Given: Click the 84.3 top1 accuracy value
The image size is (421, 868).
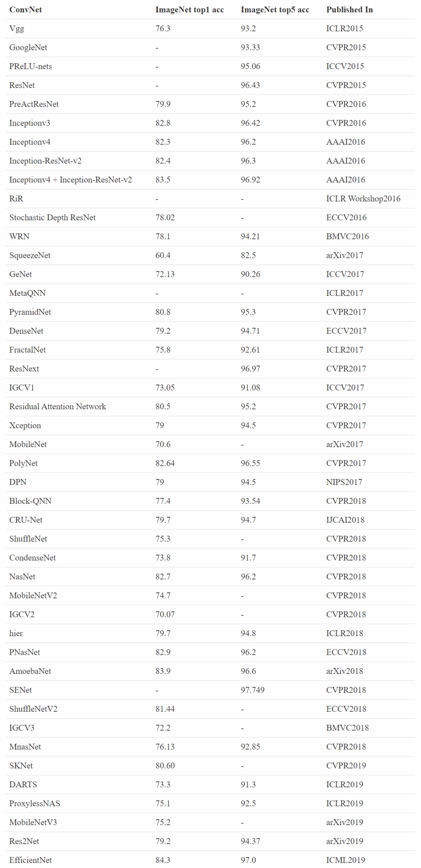Looking at the screenshot, I should 163,860.
